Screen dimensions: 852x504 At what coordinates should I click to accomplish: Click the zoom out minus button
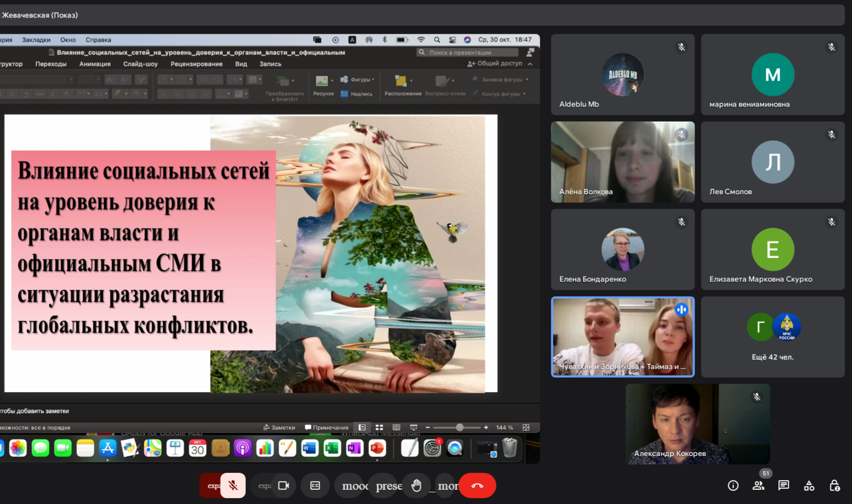[x=428, y=428]
